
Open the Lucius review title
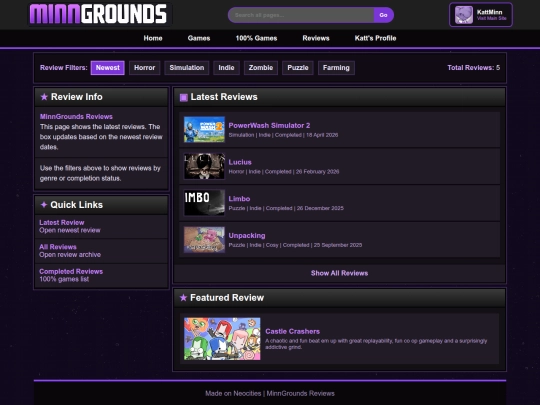[240, 162]
